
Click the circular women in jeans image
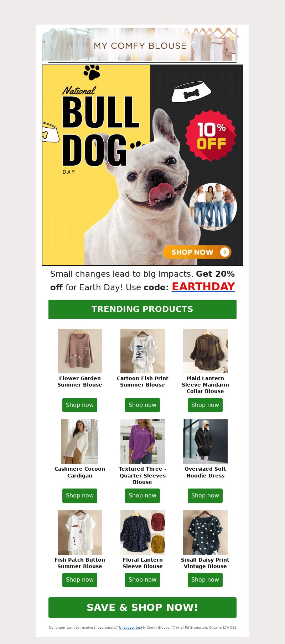[x=213, y=207]
